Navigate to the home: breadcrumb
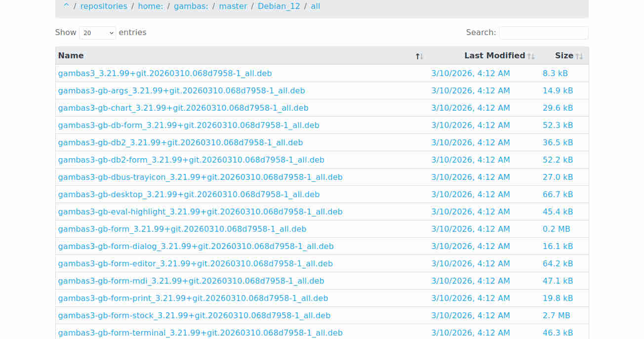The width and height of the screenshot is (644, 339). [x=151, y=6]
